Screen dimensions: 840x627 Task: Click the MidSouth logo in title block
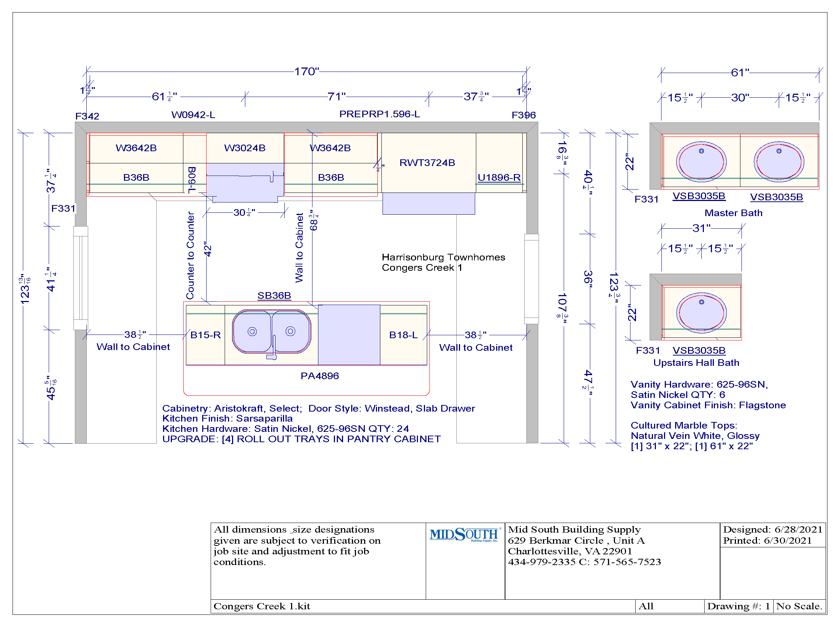click(x=464, y=535)
